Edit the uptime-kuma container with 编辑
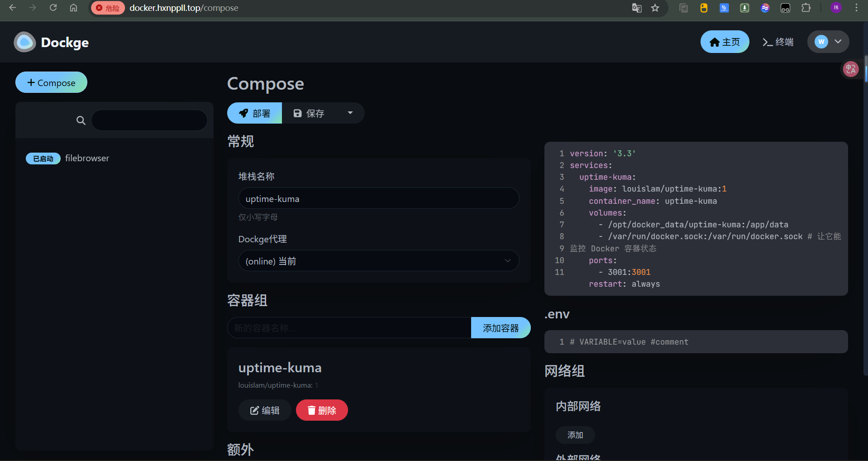The height and width of the screenshot is (461, 868). click(265, 410)
